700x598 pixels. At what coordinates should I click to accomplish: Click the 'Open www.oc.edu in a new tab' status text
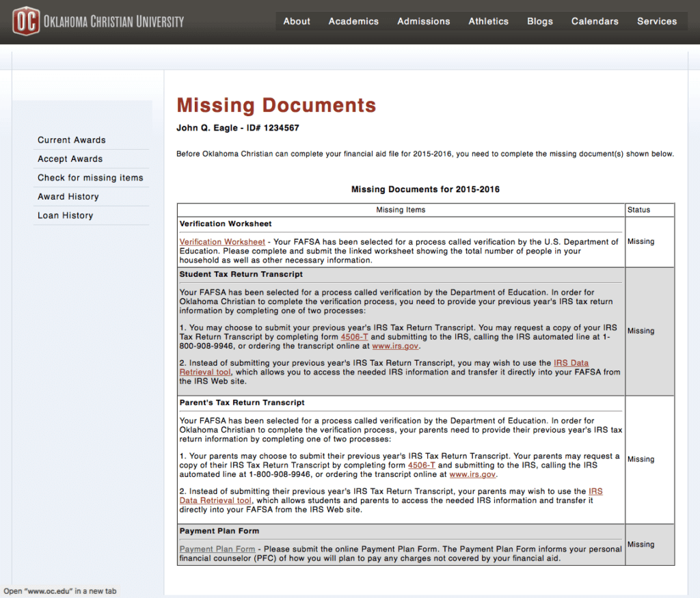[60, 591]
